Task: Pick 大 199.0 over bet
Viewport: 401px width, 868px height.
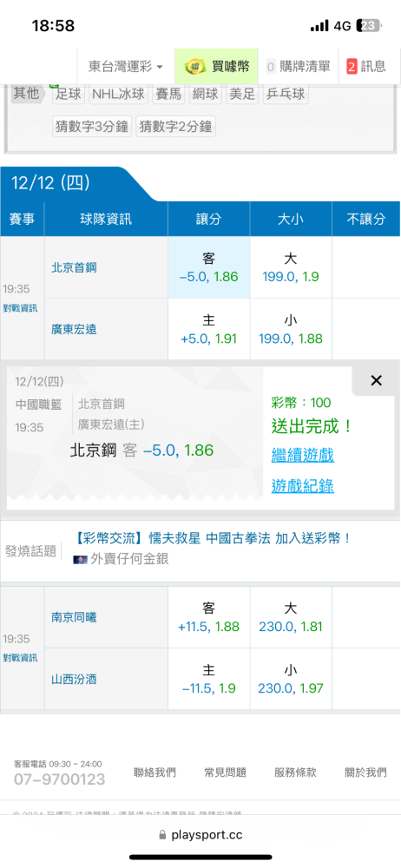Action: [291, 267]
